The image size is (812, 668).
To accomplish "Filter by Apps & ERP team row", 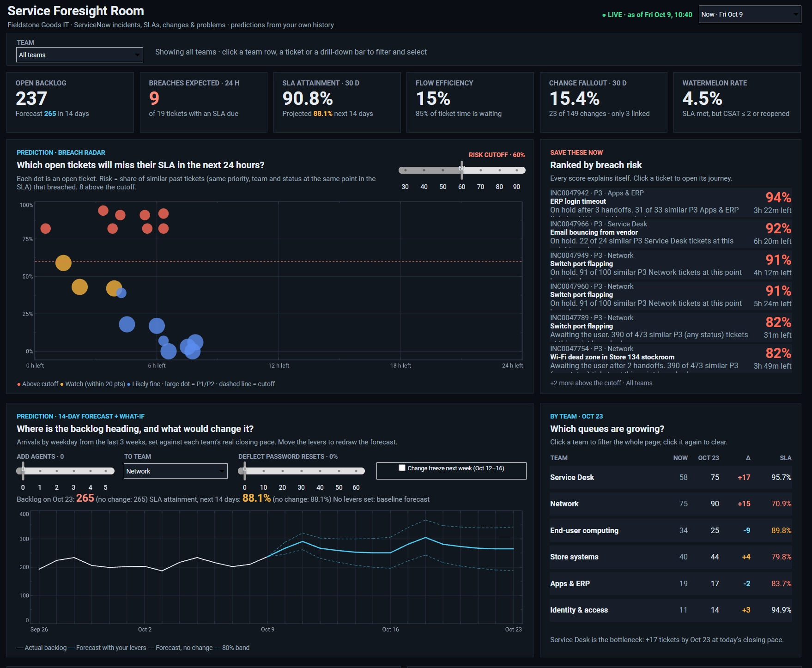I will [671, 583].
